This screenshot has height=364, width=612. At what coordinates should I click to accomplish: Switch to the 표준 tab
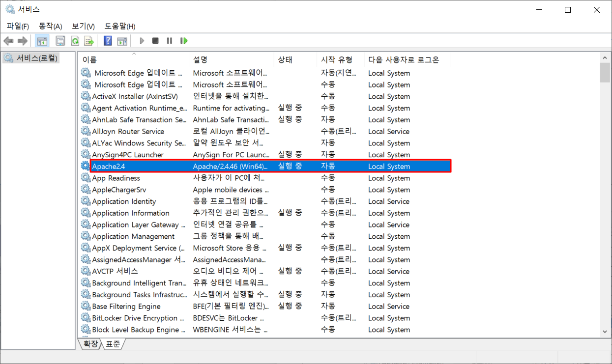pyautogui.click(x=113, y=344)
